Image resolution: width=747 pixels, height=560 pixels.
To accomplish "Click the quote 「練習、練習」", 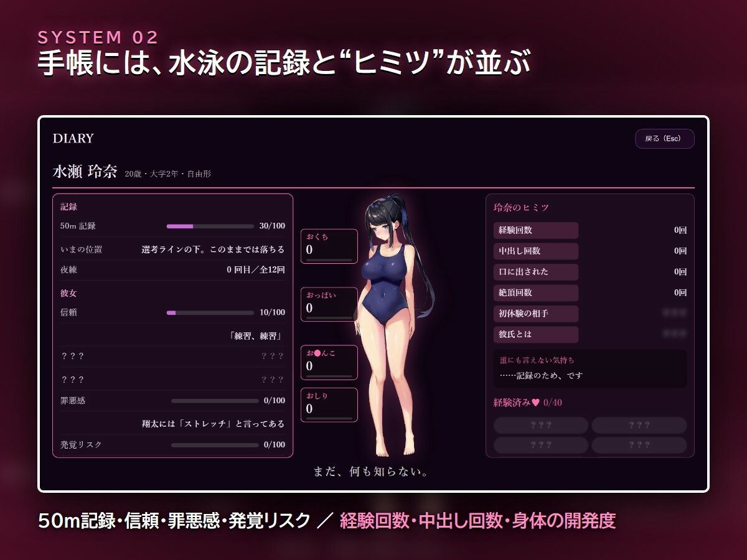I will click(257, 335).
